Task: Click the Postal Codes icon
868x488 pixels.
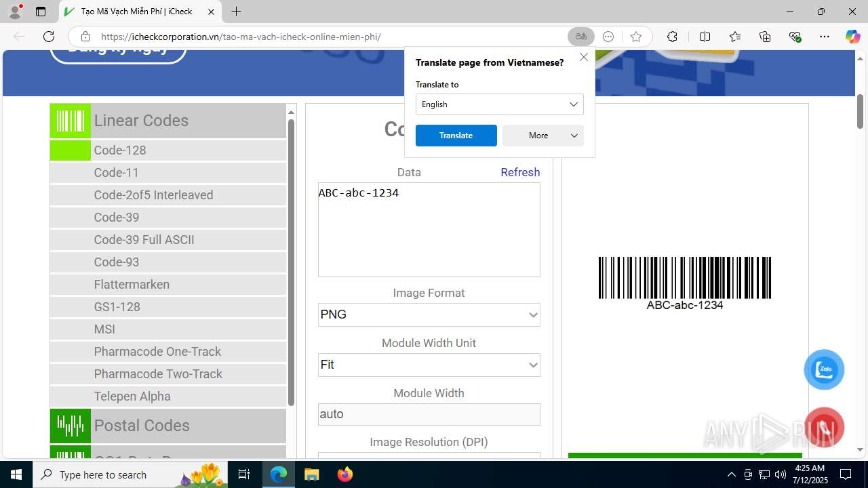Action: pyautogui.click(x=71, y=426)
